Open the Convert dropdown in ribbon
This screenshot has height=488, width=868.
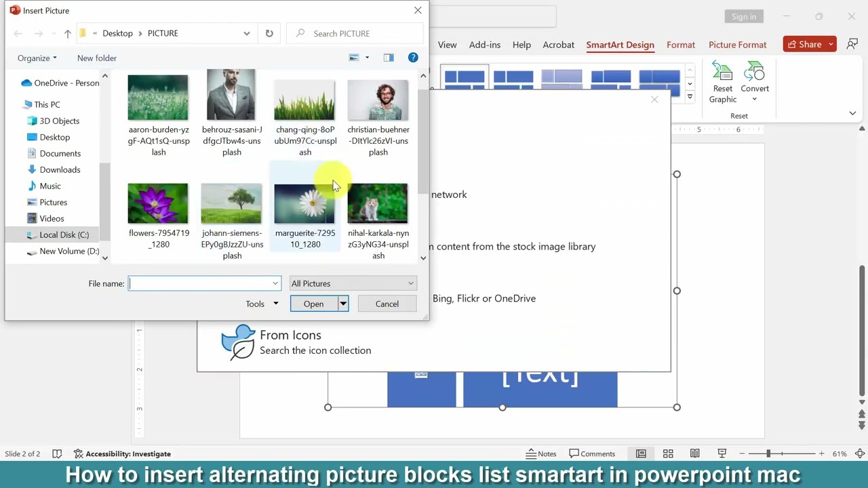tap(755, 83)
